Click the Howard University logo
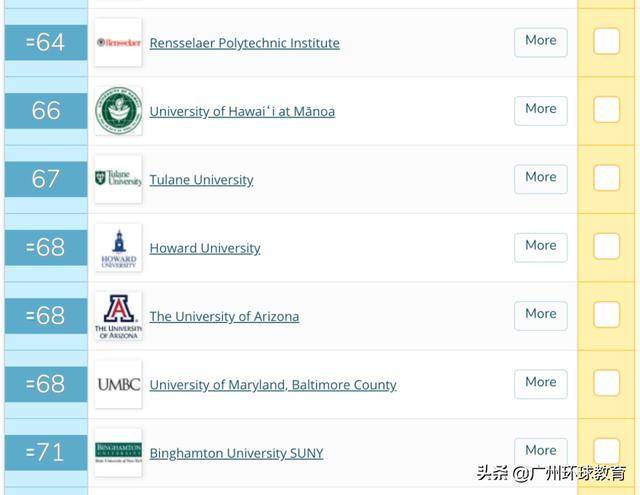Screen dimensions: 640x495 coord(118,248)
